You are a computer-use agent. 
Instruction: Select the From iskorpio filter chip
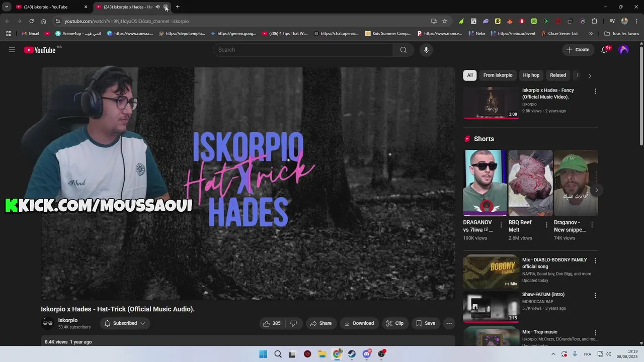tap(498, 75)
